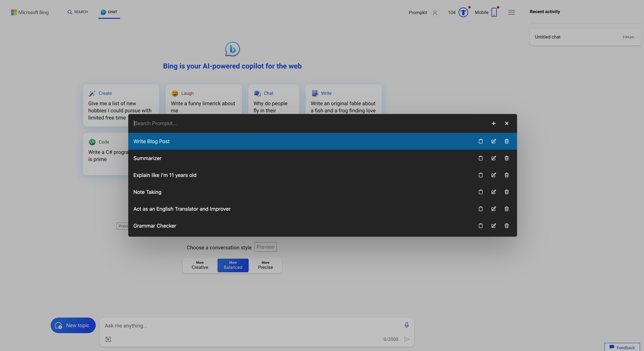Open the Mobile phone icon
Image resolution: width=644 pixels, height=351 pixels.
coord(494,12)
